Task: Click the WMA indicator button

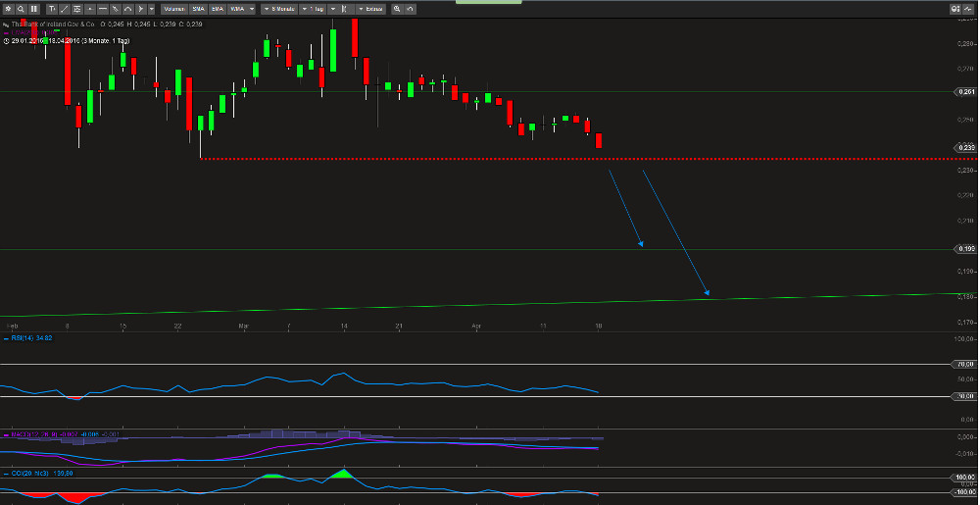Action: (x=237, y=9)
